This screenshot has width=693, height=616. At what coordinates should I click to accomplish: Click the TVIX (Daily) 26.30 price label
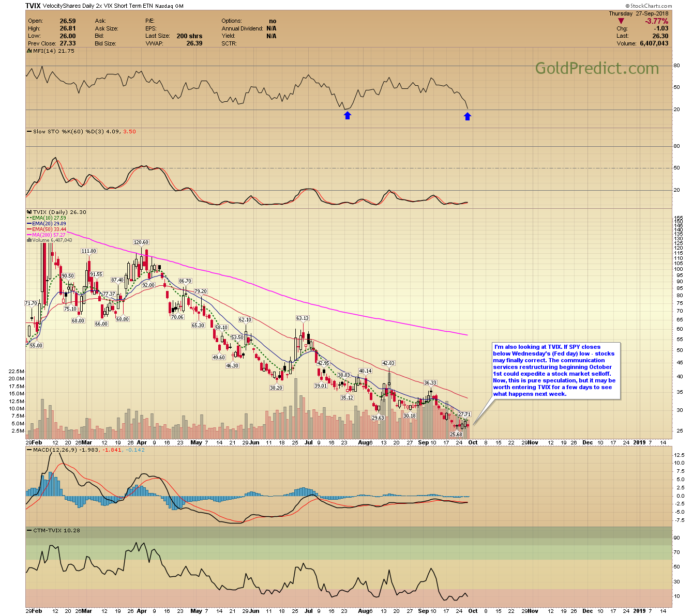tap(60, 212)
